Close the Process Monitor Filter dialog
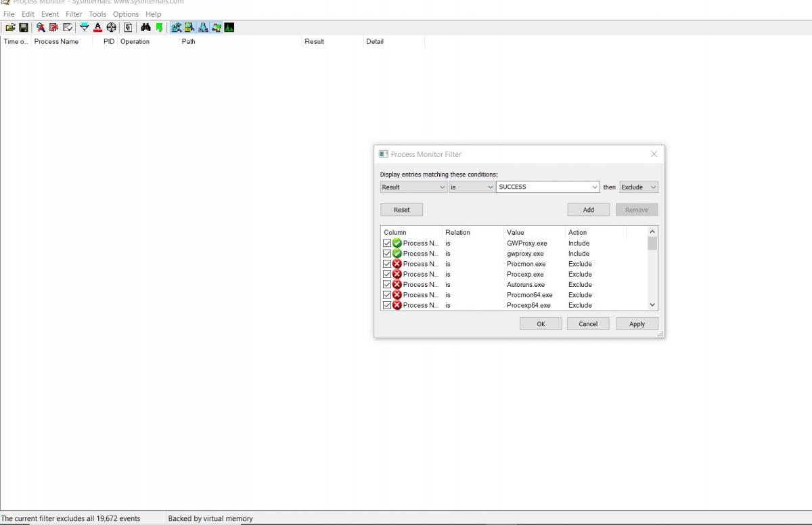812x525 pixels. 654,154
